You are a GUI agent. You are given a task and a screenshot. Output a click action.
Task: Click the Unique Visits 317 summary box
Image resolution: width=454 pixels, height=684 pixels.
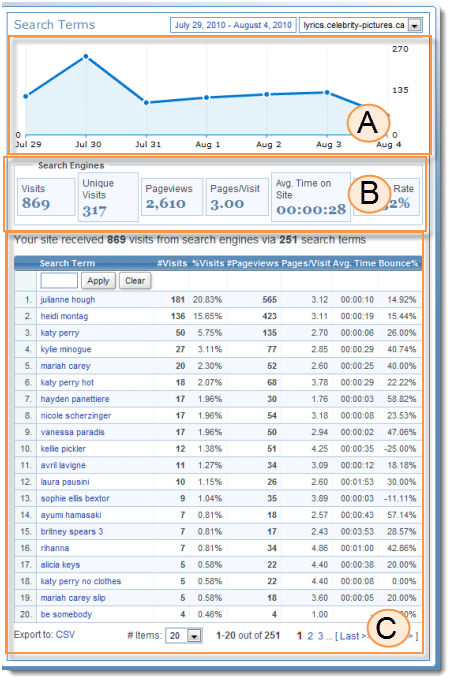[108, 197]
